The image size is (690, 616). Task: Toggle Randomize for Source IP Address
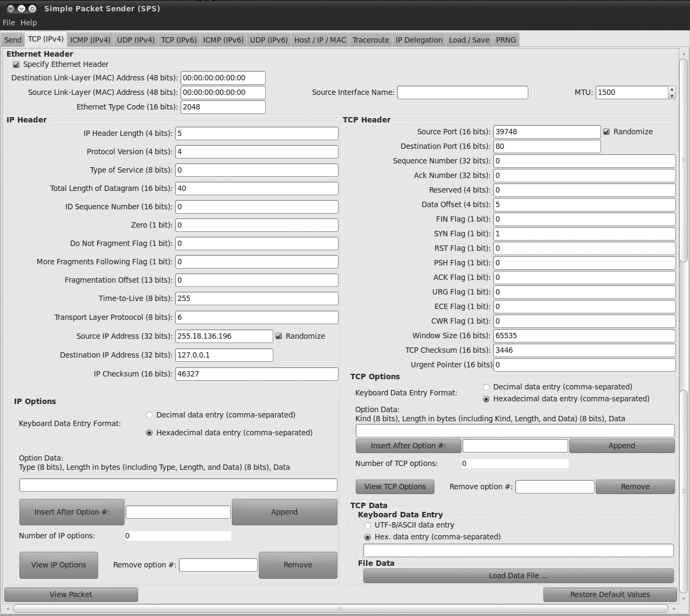(x=279, y=336)
